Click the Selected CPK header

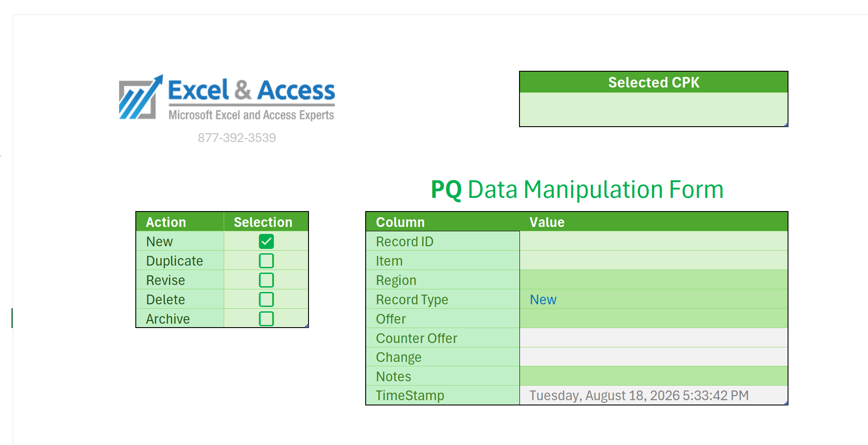coord(654,82)
